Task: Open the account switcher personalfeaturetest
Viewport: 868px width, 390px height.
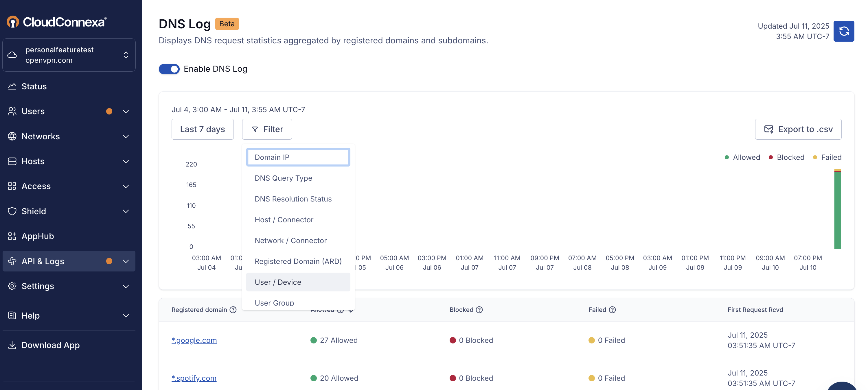Action: [69, 55]
